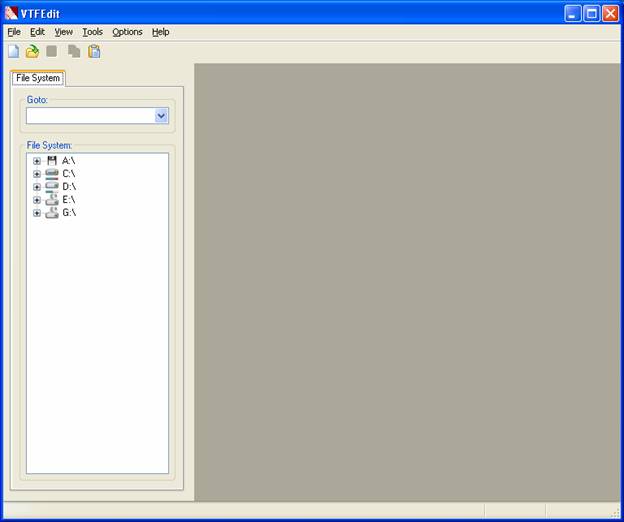Image resolution: width=624 pixels, height=522 pixels.
Task: Select the A:\ drive label
Action: (x=68, y=161)
